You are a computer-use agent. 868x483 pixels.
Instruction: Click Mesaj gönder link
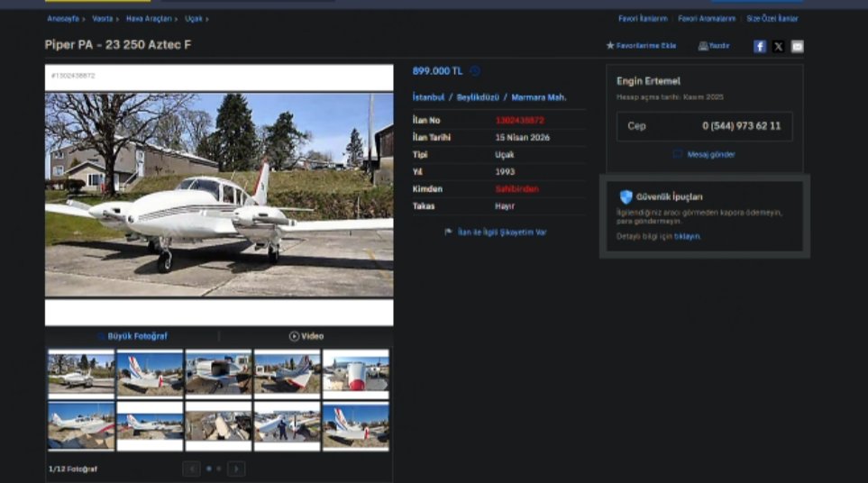pyautogui.click(x=704, y=154)
